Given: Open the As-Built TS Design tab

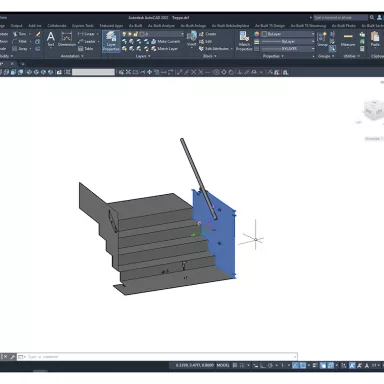Looking at the screenshot, I should pyautogui.click(x=270, y=26).
